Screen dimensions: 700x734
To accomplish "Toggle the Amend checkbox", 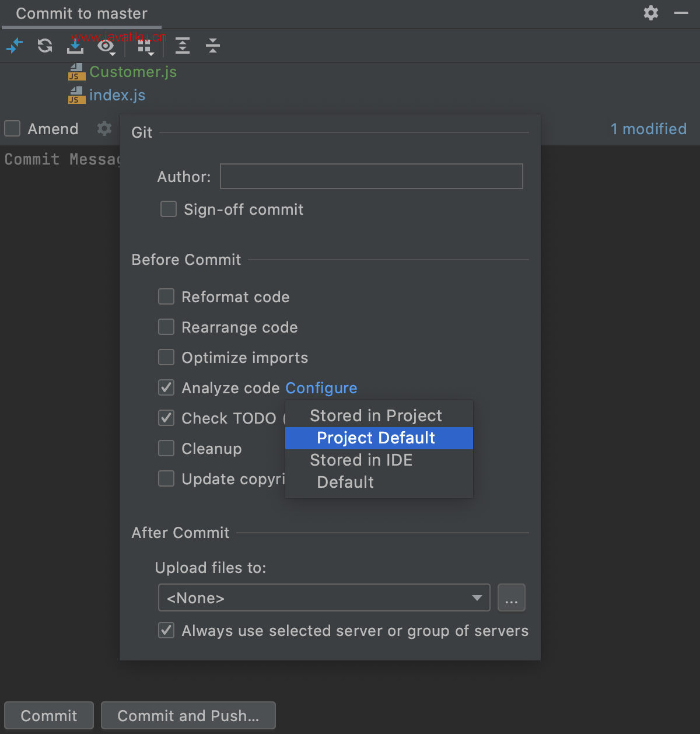I will 12,128.
